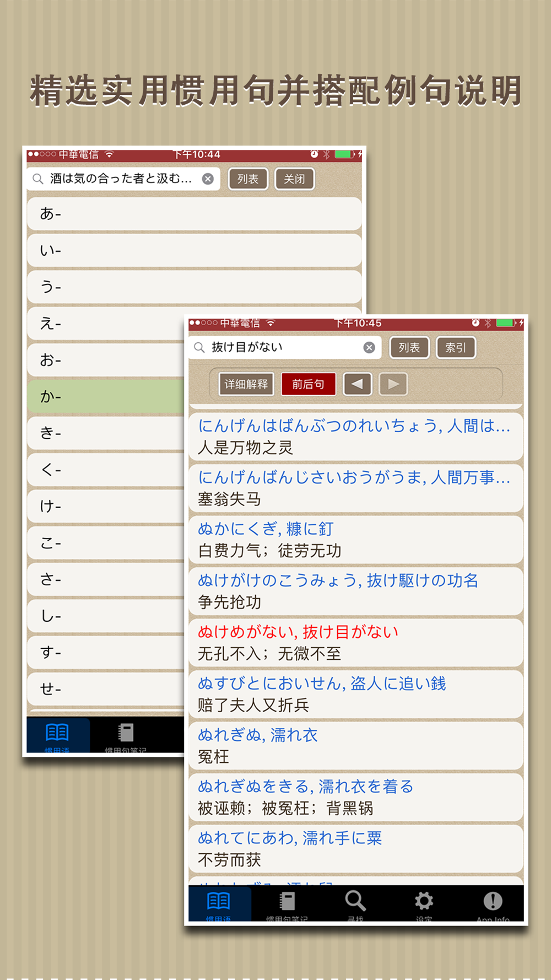The image size is (551, 980).
Task: Go to the next phrase with the right arrow
Action: [x=393, y=384]
